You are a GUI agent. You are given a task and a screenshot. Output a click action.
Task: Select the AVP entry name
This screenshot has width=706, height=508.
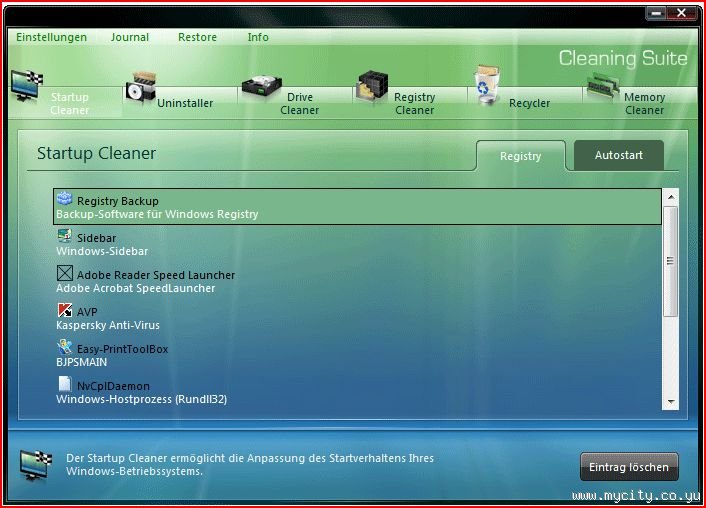click(87, 312)
